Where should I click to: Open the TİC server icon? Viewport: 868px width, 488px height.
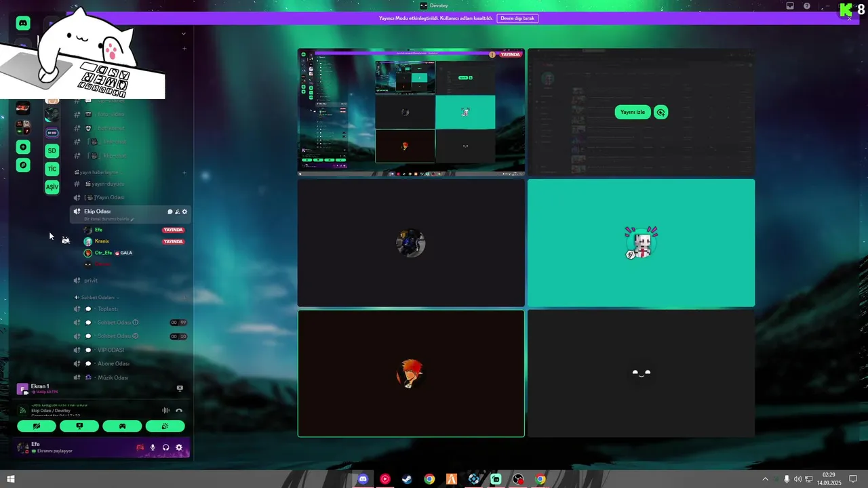coord(52,169)
